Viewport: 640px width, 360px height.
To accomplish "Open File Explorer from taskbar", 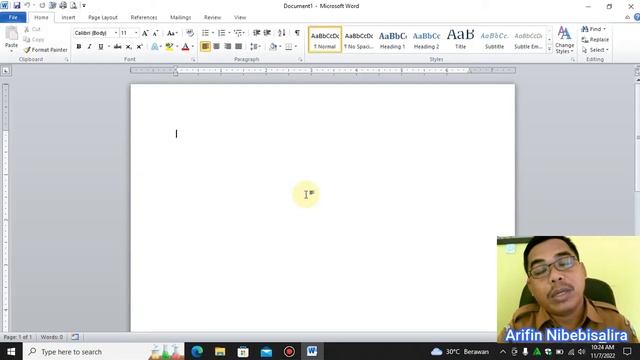I will (x=220, y=351).
